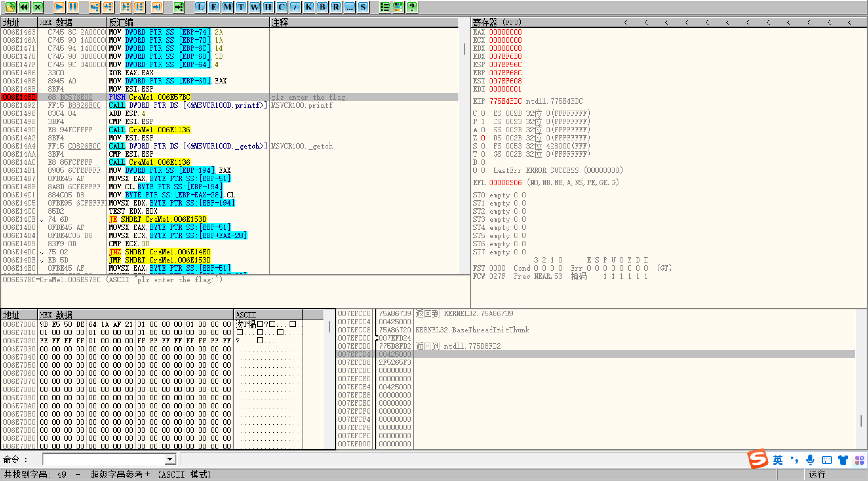Click the Sogou input method S logo
This screenshot has width=868, height=481.
(x=758, y=459)
